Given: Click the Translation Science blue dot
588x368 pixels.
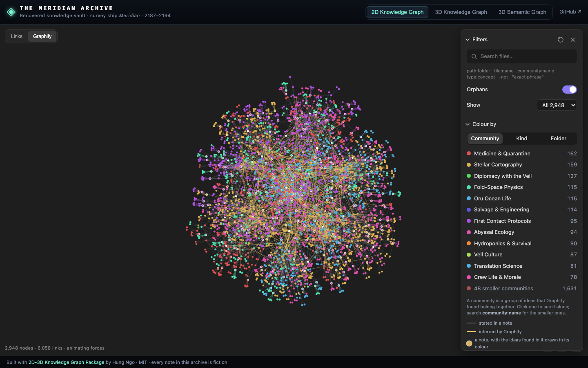Looking at the screenshot, I should coord(469,266).
